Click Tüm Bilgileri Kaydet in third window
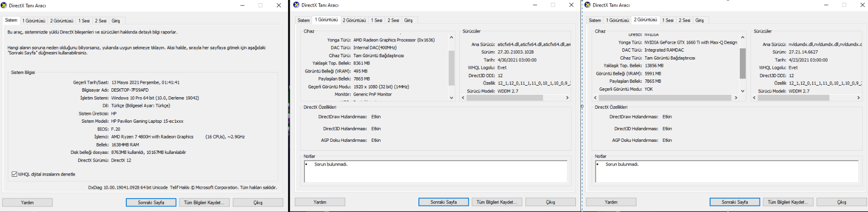The image size is (868, 212). click(788, 202)
